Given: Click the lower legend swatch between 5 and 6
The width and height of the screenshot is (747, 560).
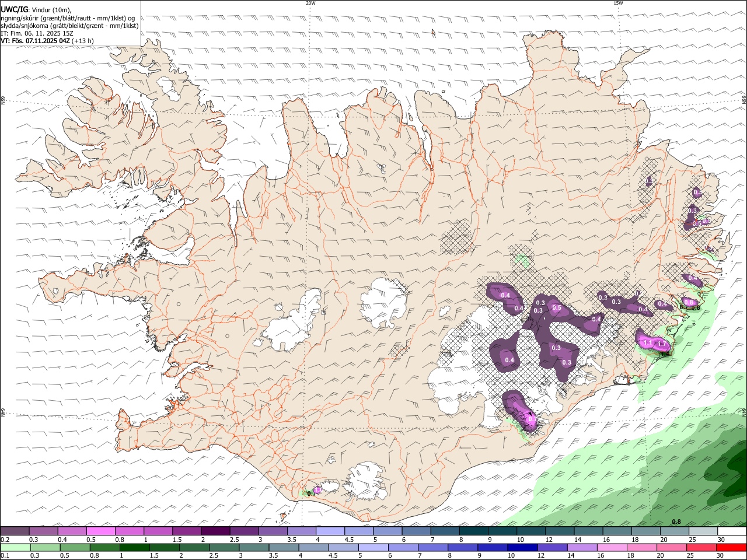Looking at the screenshot, I should (x=373, y=547).
